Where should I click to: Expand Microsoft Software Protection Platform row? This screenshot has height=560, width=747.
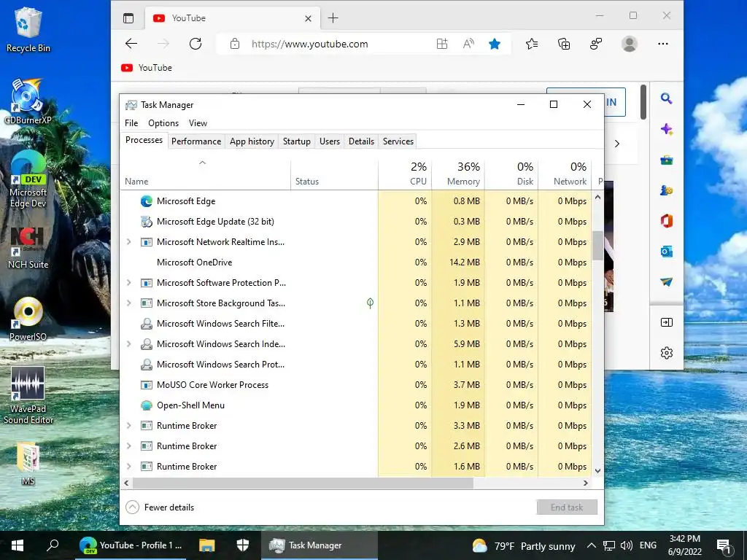click(128, 283)
